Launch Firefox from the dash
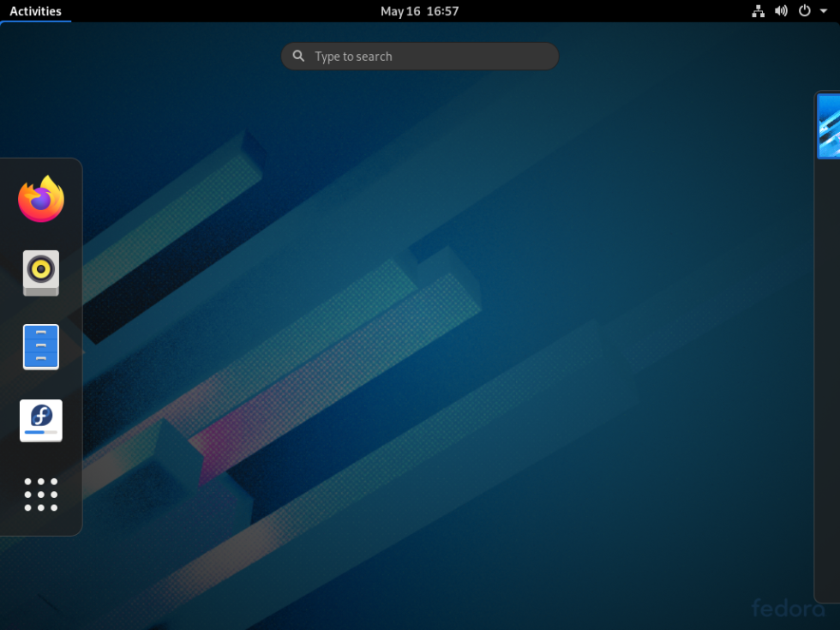 [x=41, y=199]
